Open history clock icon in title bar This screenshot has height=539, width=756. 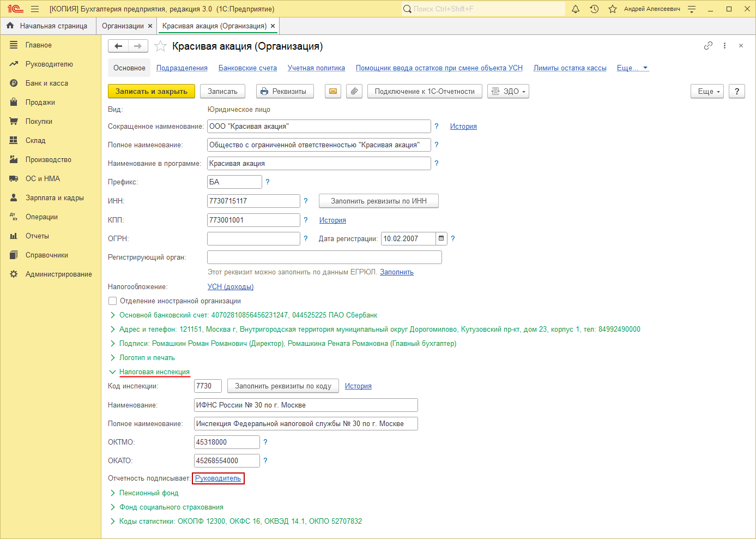click(x=594, y=9)
